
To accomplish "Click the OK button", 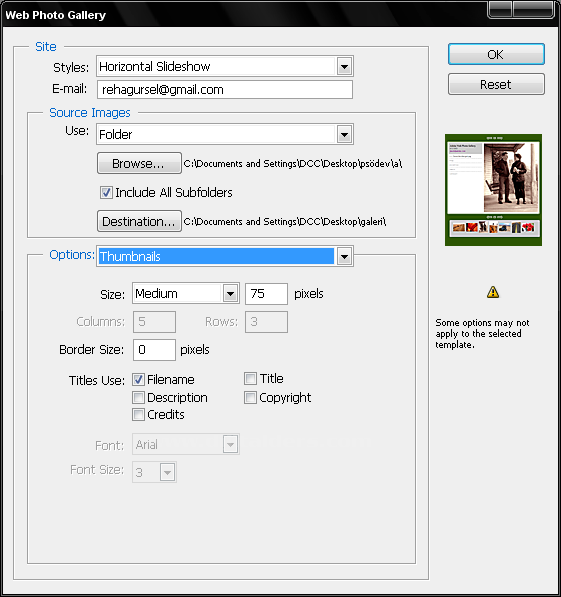I will (496, 54).
